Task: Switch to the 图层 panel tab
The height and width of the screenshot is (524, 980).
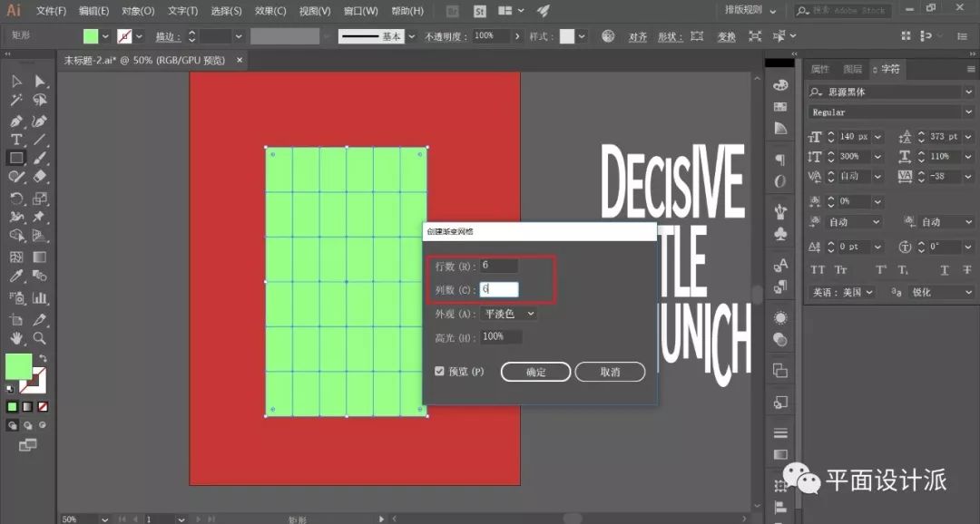Action: 852,69
